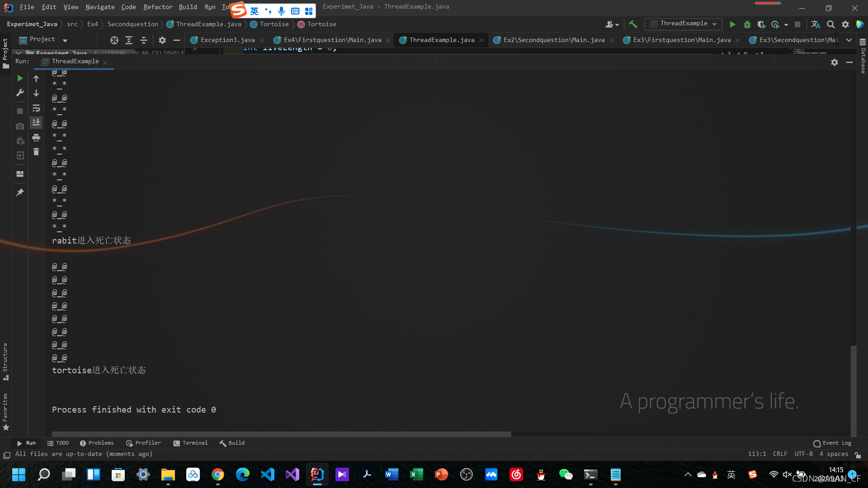Toggle scroll to end of console
The height and width of the screenshot is (488, 868).
36,122
